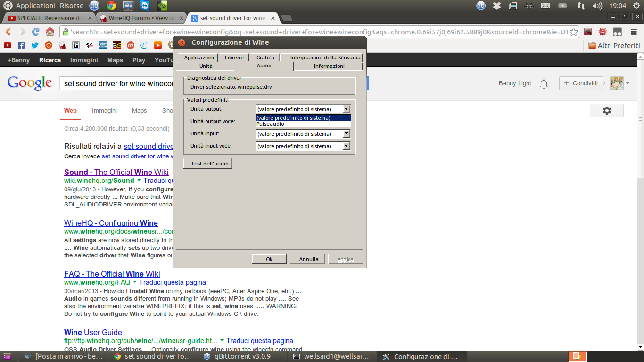
Task: Open WineHQ - Configuring Wine result
Action: coord(111,223)
